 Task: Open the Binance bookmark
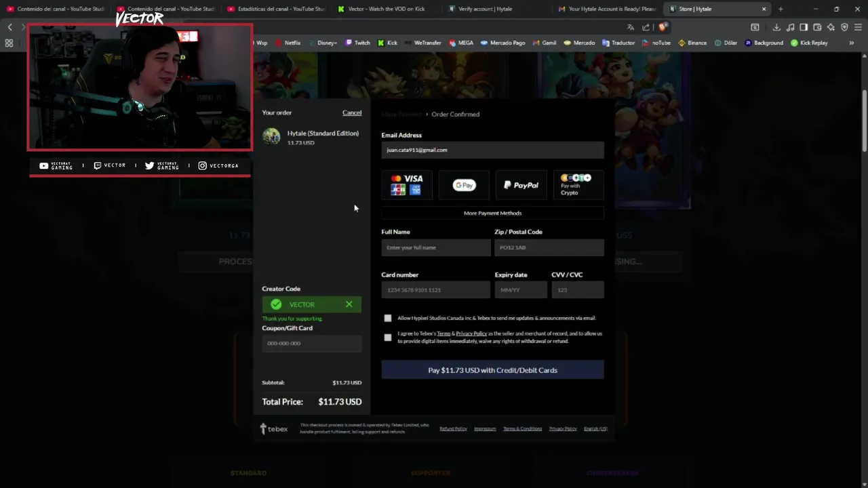pyautogui.click(x=692, y=43)
